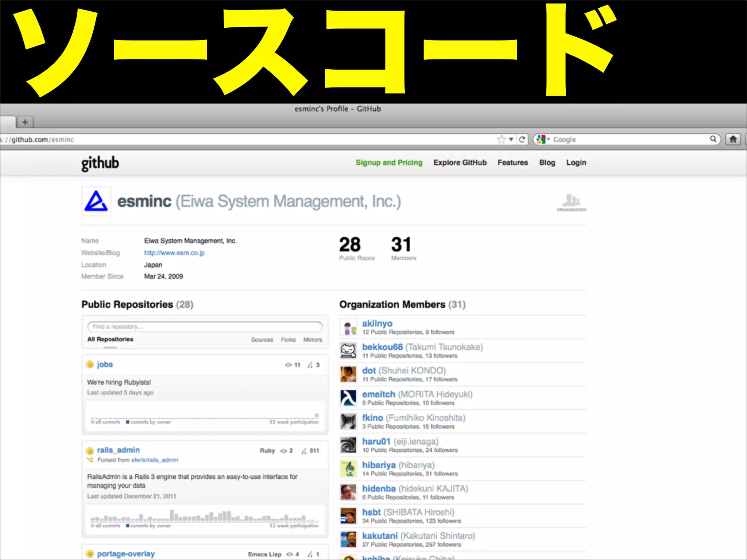The image size is (747, 560).
Task: Click dot's avatar image
Action: (x=348, y=374)
